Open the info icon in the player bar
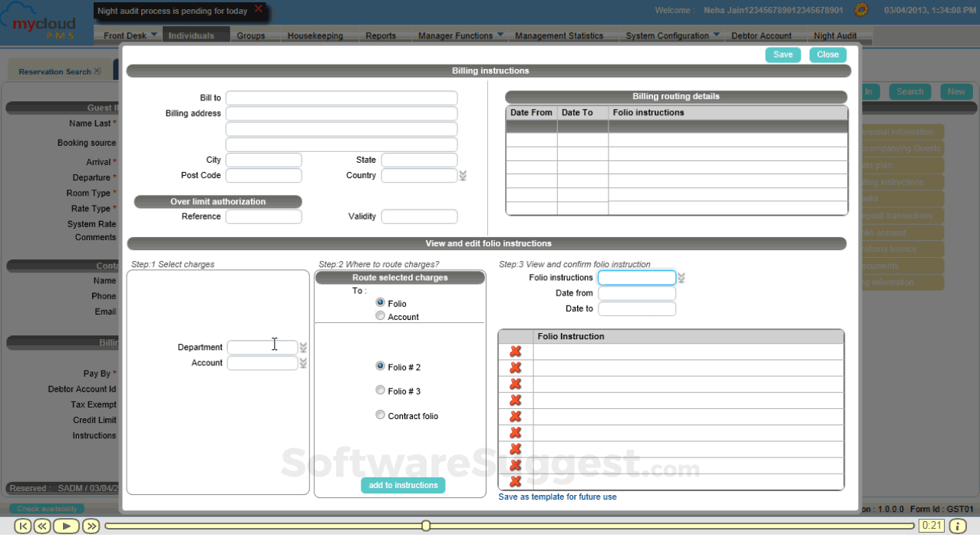 [x=957, y=526]
